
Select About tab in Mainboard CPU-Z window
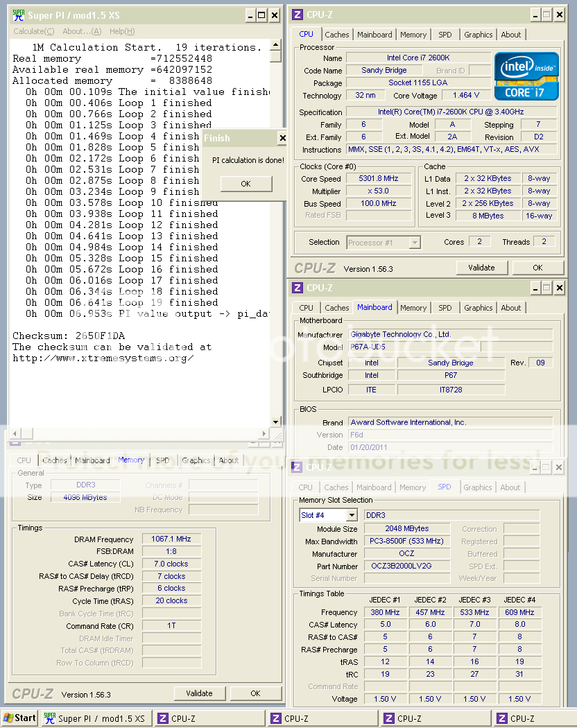point(510,308)
